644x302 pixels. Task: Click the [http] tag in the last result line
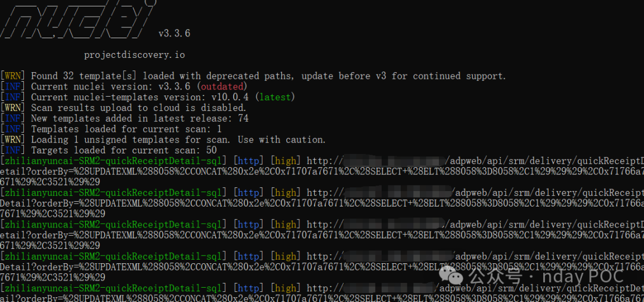(x=249, y=288)
